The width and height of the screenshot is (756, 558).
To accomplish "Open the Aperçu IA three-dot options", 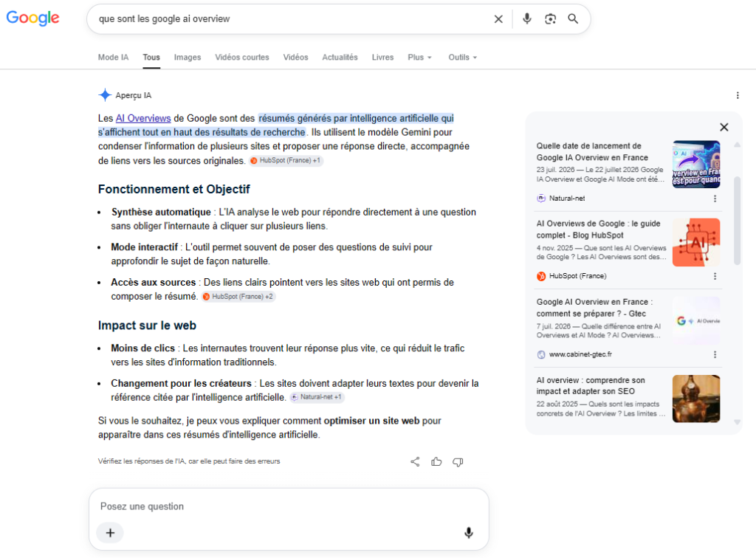I will click(x=738, y=95).
